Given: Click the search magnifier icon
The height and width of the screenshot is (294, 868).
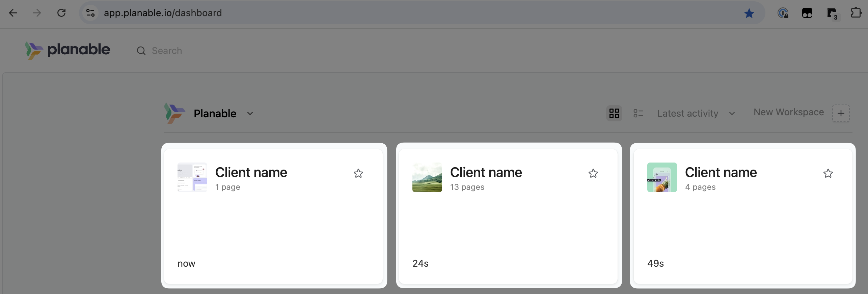Looking at the screenshot, I should (141, 51).
